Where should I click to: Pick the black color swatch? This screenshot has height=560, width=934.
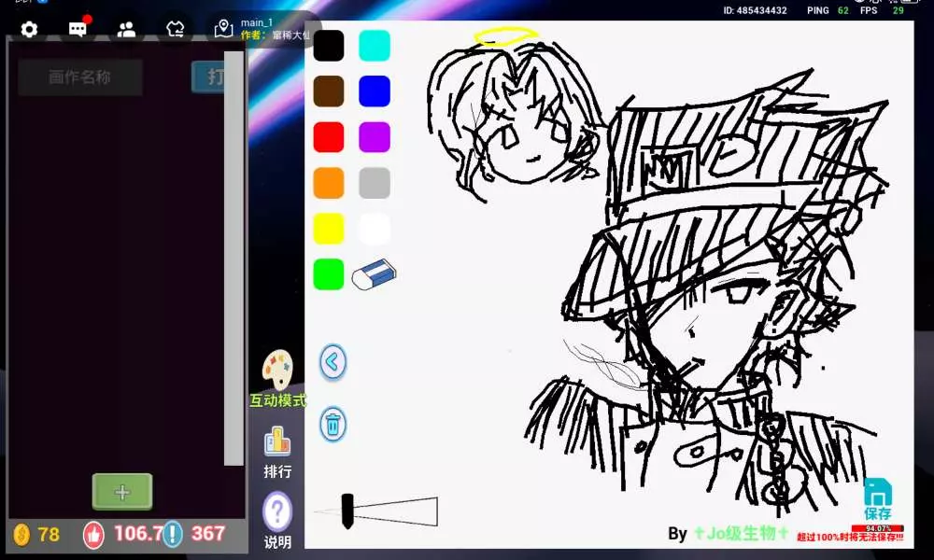329,46
